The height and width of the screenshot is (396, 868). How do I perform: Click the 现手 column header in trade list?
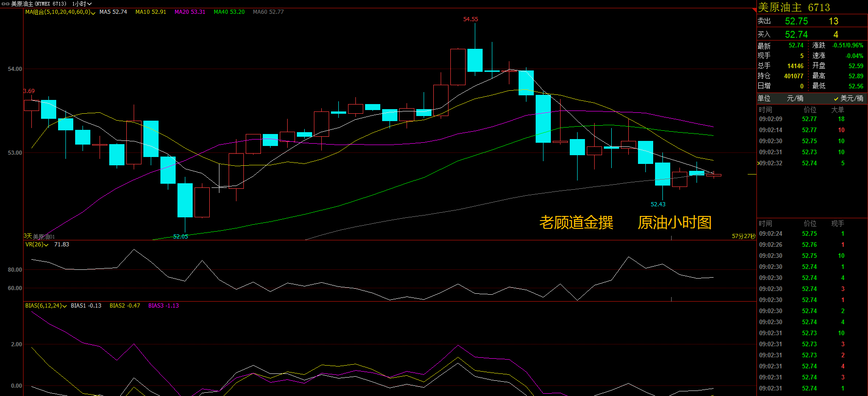point(837,223)
